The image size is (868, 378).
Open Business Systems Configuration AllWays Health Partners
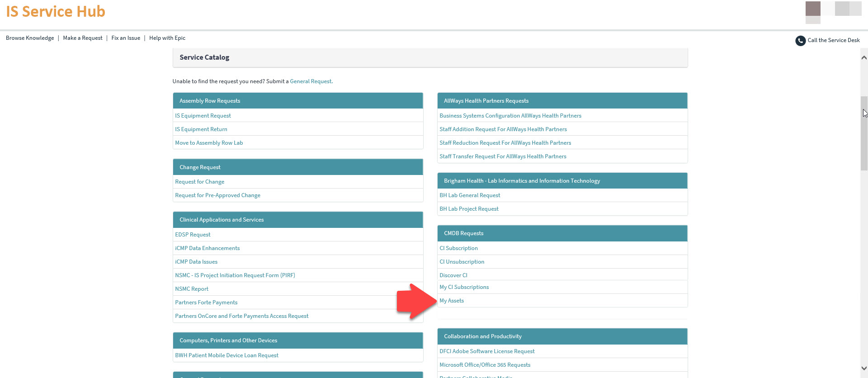tap(510, 116)
